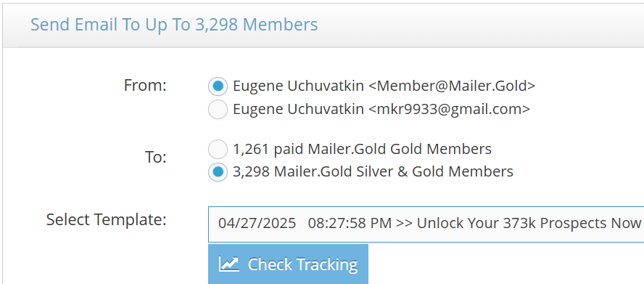Choose the mkr9933@gmail.com sender radio button
Viewport: 644px width, 284px height.
[x=218, y=109]
